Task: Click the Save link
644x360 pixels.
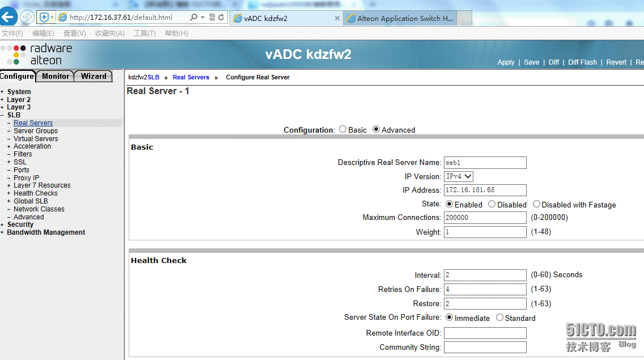Action: [531, 62]
